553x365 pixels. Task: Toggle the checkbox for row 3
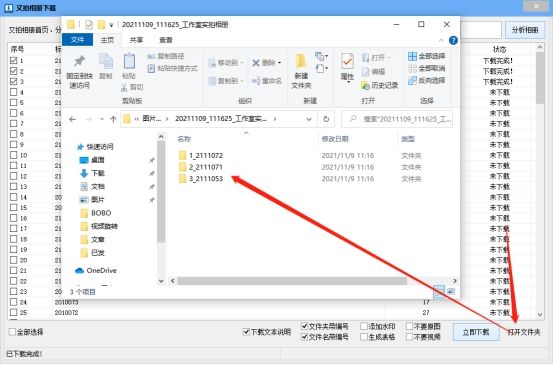pos(13,81)
